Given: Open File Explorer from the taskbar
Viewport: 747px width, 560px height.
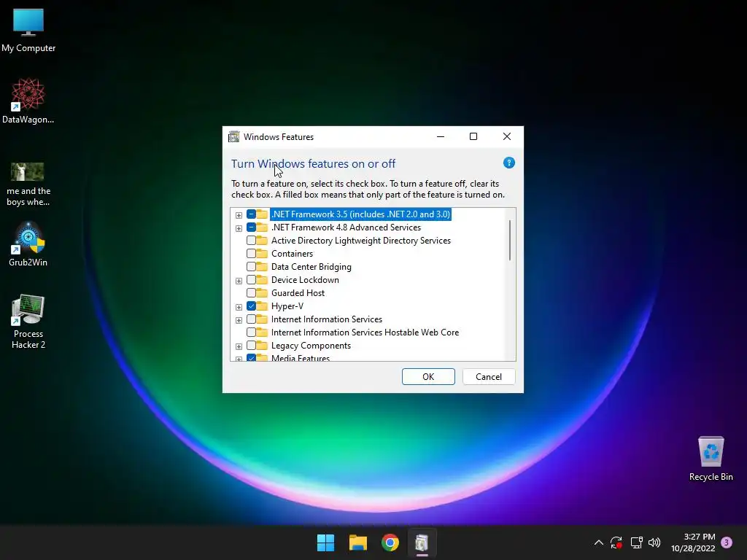Looking at the screenshot, I should pos(357,542).
